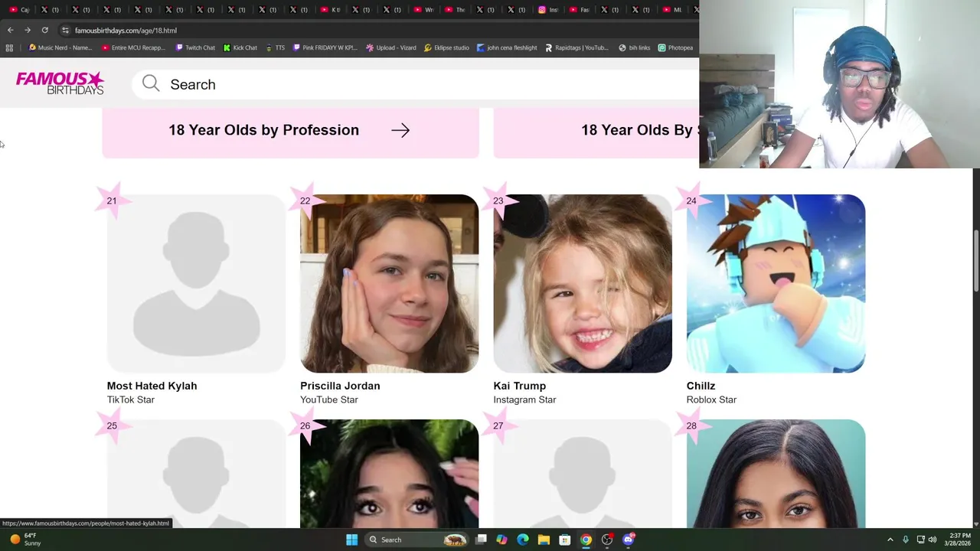
Task: Open 18 Year Olds by Profession link
Action: [290, 130]
